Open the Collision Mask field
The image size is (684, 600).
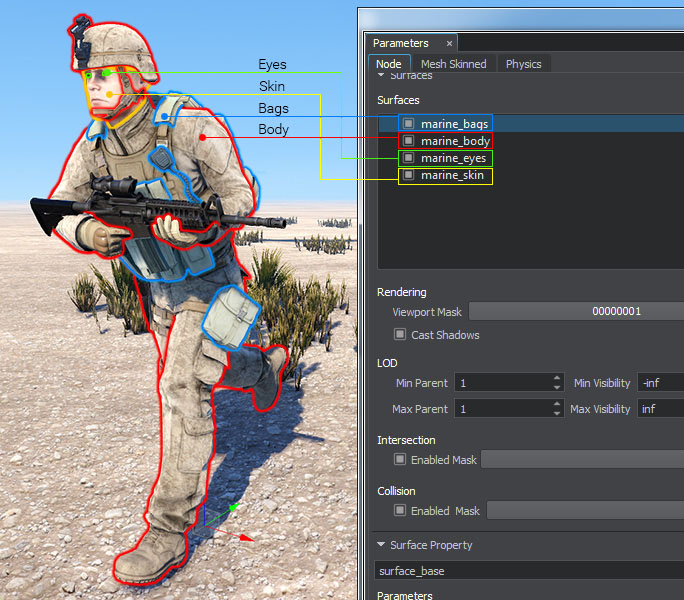pos(584,511)
